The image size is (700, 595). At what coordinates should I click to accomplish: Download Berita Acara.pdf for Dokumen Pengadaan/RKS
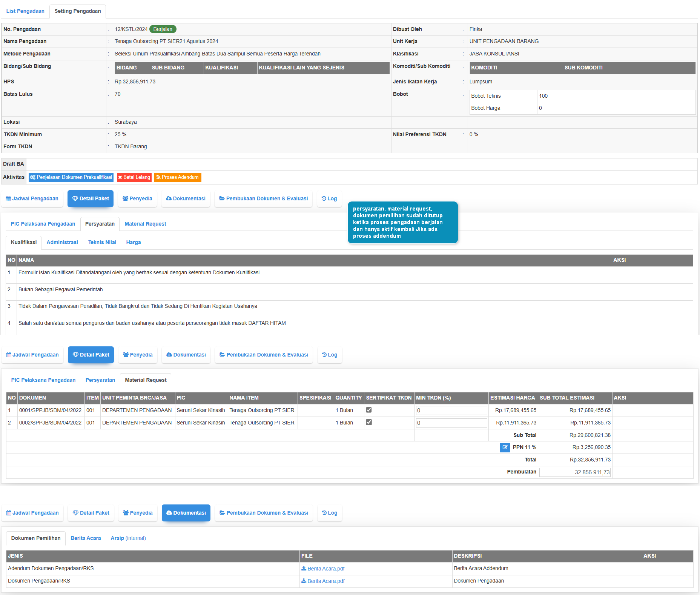click(x=323, y=581)
